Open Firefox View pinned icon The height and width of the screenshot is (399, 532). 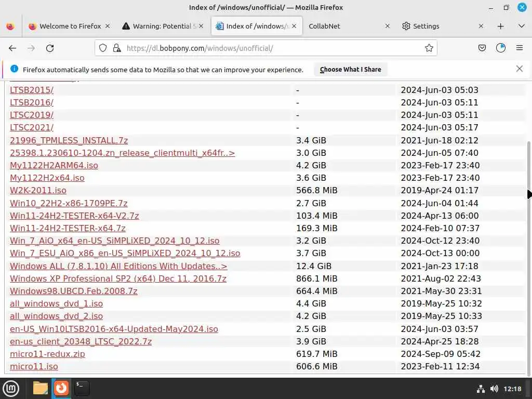click(x=10, y=26)
